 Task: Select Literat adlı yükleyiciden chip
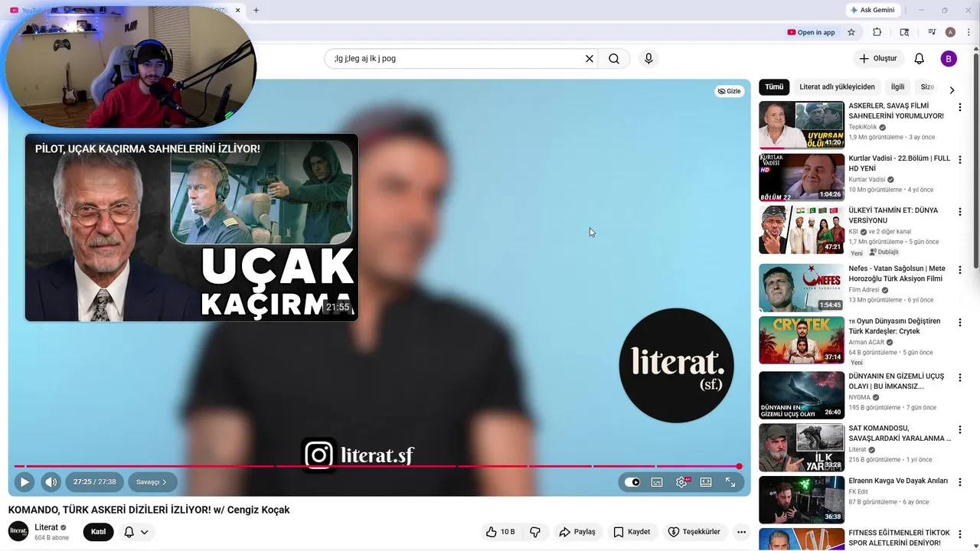[x=837, y=87]
